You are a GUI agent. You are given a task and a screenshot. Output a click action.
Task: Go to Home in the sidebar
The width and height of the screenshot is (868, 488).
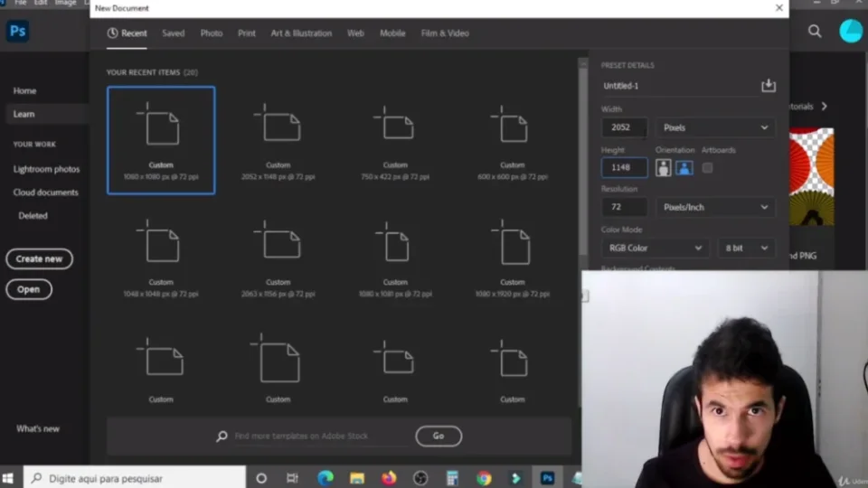coord(25,90)
